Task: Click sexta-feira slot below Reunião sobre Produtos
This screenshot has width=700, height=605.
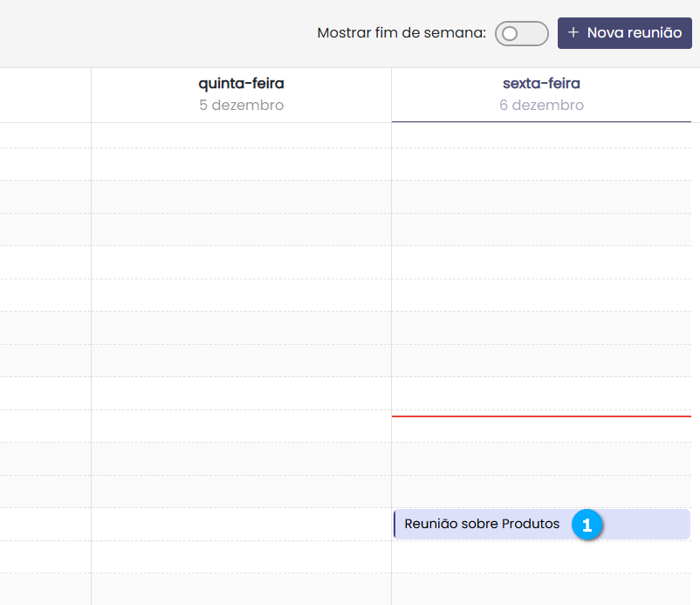Action: pyautogui.click(x=541, y=556)
